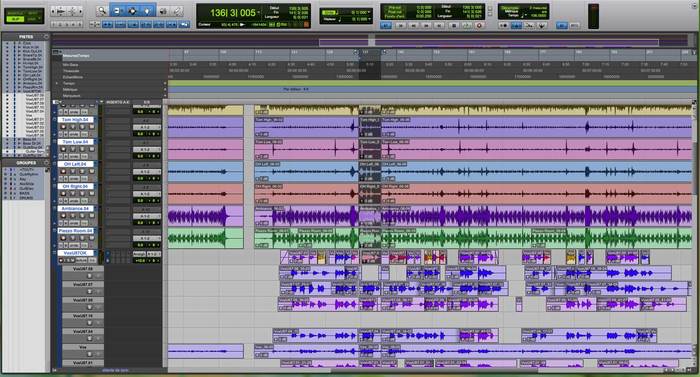Add a marker with the Marqueurs plus button
The image size is (700, 377).
[x=165, y=96]
